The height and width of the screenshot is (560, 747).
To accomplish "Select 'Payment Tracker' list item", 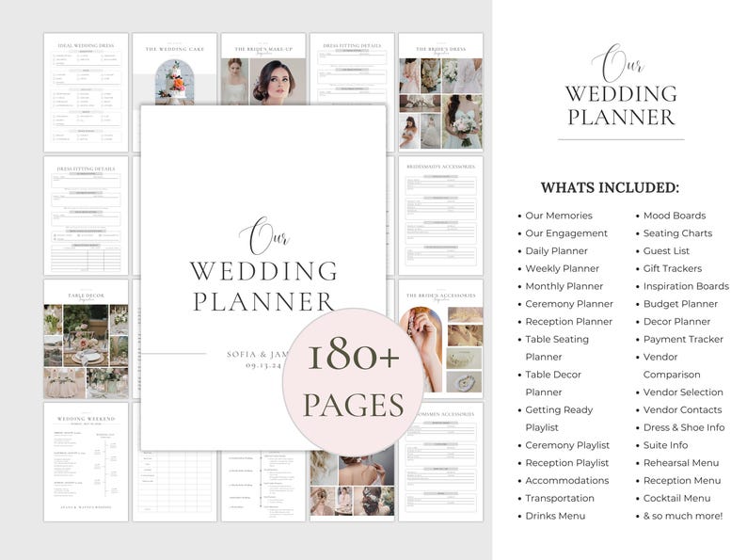I will (683, 339).
